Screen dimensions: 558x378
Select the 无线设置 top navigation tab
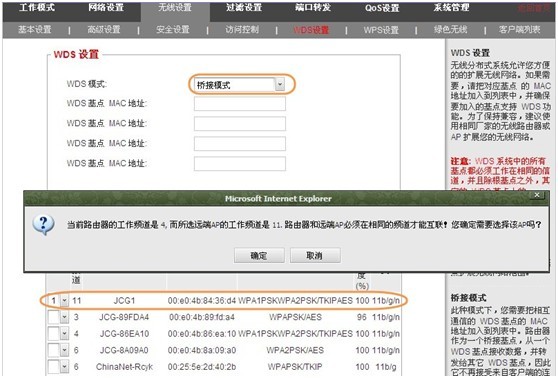pyautogui.click(x=175, y=7)
